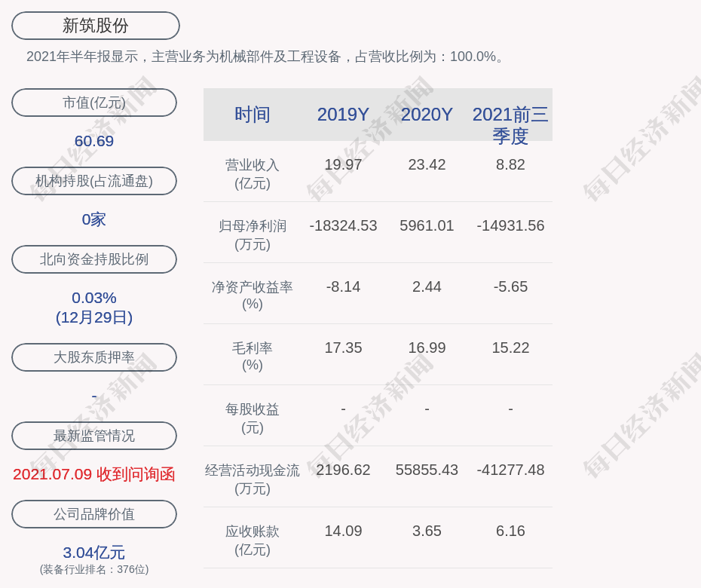The width and height of the screenshot is (701, 588).
Task: Click the 时间 table header cell
Action: (x=253, y=115)
